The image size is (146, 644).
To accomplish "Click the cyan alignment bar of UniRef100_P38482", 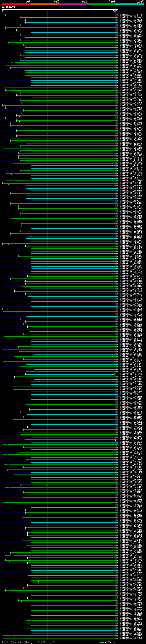I will click(x=61, y=15).
